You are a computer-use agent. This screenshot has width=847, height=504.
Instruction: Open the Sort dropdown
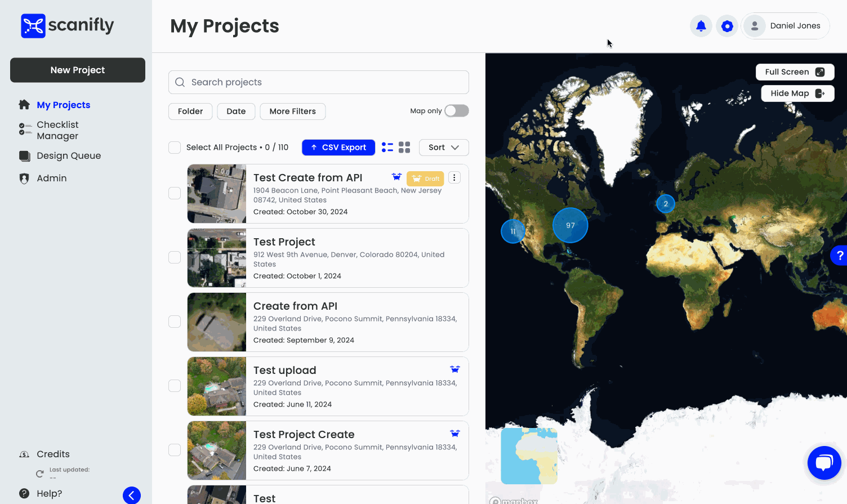444,148
